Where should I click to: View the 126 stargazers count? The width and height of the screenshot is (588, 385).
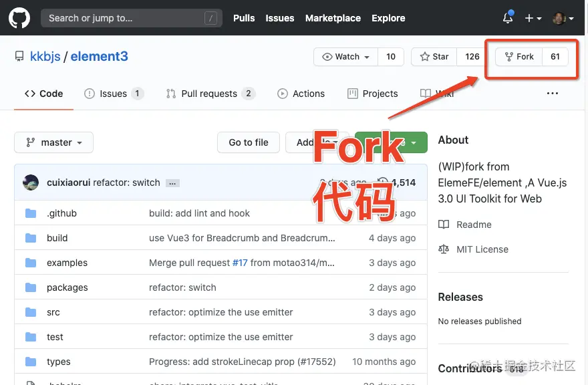click(x=472, y=57)
